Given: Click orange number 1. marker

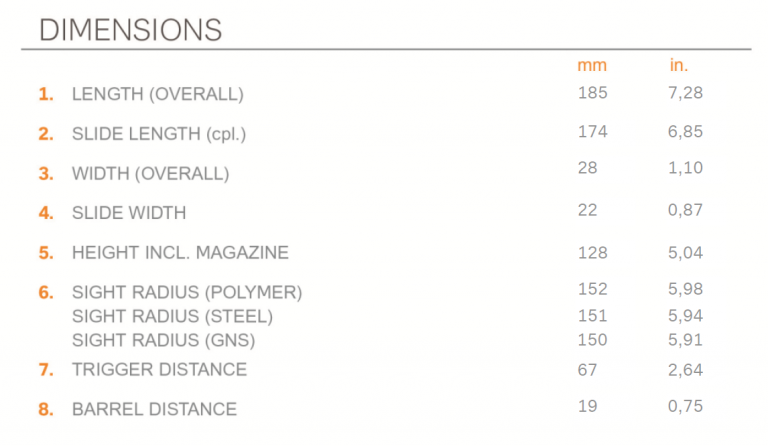Looking at the screenshot, I should coord(46,94).
